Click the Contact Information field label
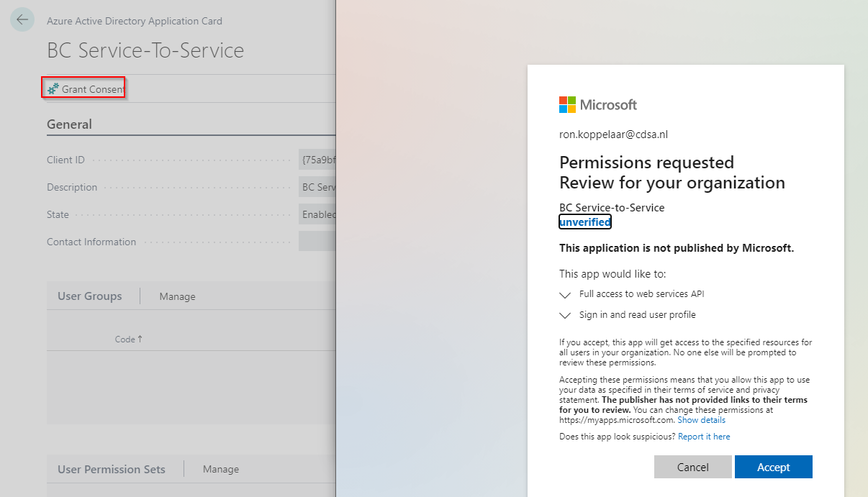Screen dimensions: 868x497 (91, 242)
